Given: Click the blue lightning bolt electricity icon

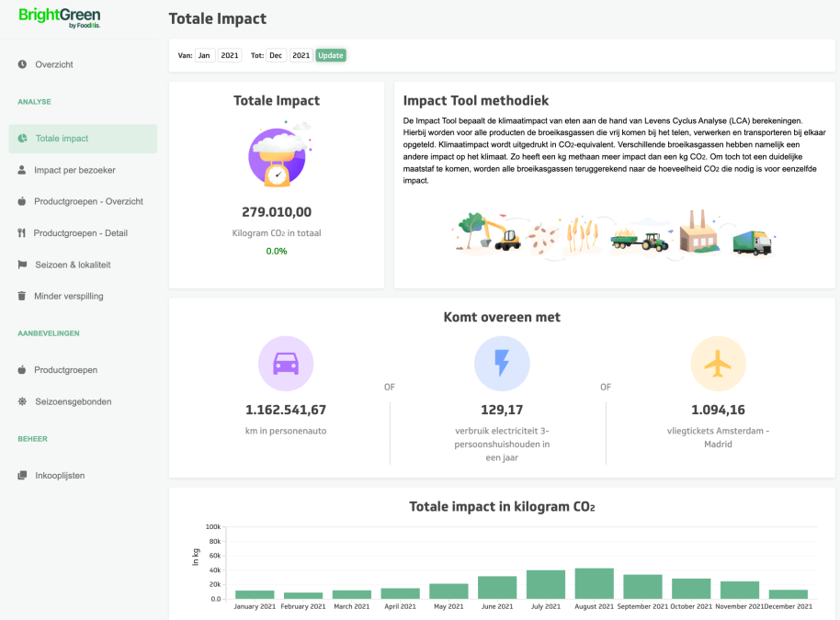Looking at the screenshot, I should tap(501, 364).
